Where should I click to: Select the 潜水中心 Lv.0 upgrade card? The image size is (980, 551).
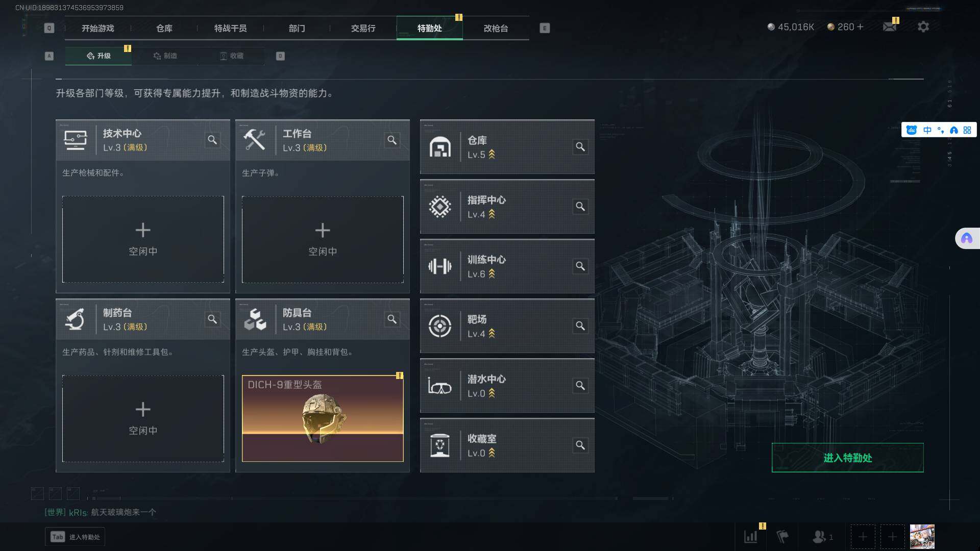(507, 386)
